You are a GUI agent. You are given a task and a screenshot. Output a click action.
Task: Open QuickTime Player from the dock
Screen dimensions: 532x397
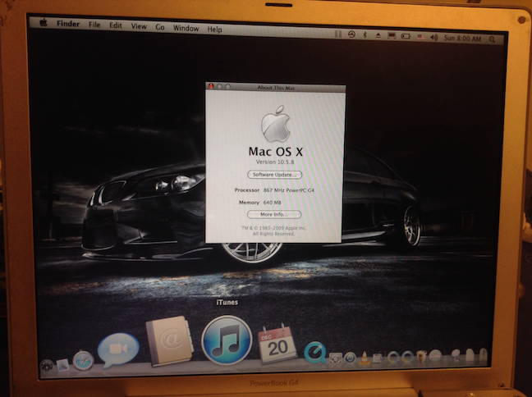(x=315, y=353)
